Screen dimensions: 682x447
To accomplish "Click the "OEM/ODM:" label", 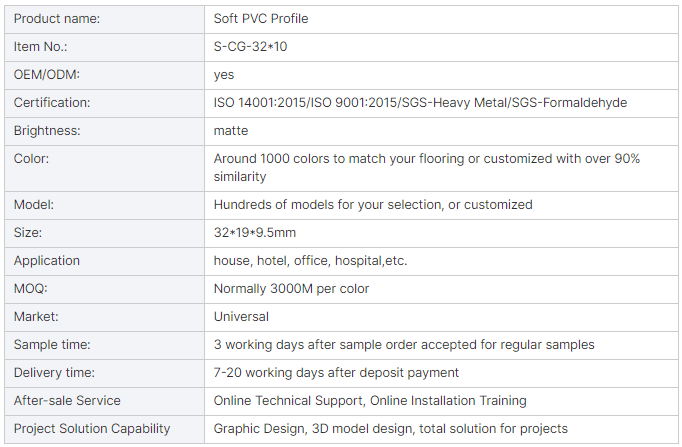I will point(47,75).
